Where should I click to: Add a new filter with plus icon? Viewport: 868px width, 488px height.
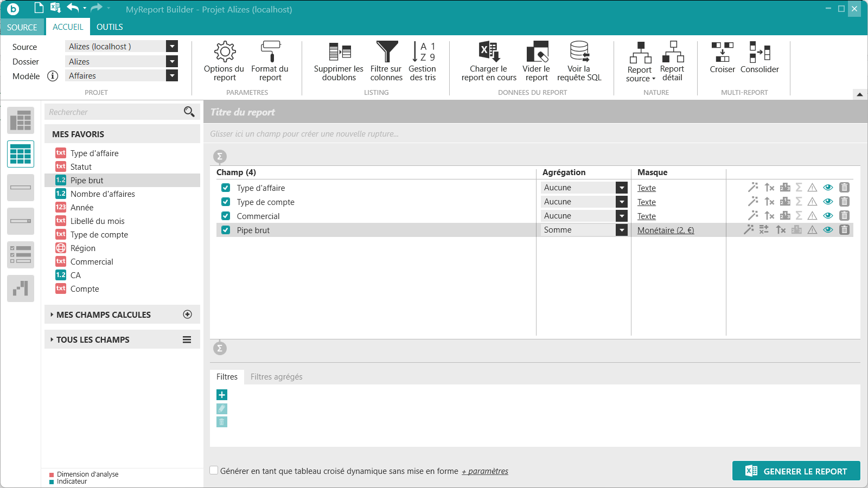pyautogui.click(x=222, y=395)
